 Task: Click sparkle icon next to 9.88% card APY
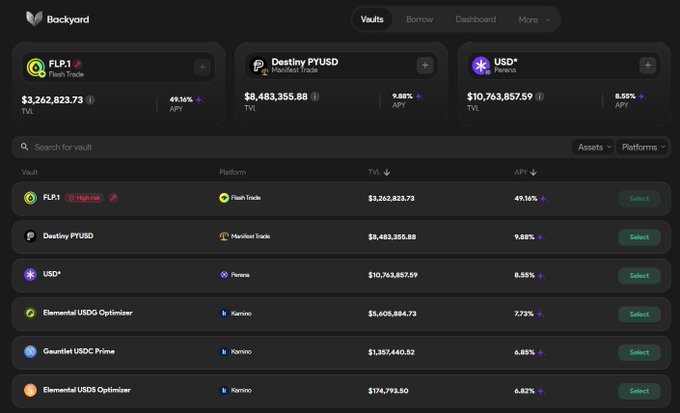pos(418,96)
